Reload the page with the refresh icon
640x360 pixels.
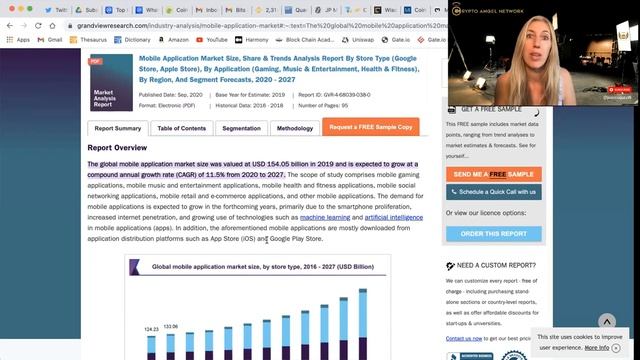click(38, 26)
